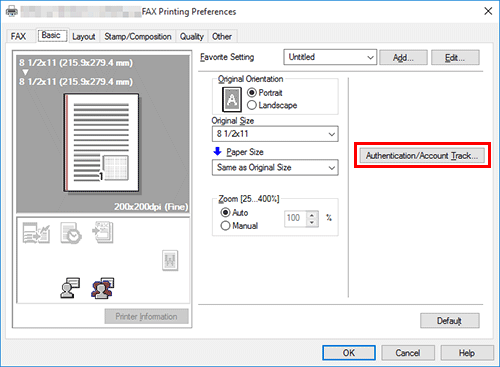Switch to the Layout tab
500x367 pixels.
point(84,36)
